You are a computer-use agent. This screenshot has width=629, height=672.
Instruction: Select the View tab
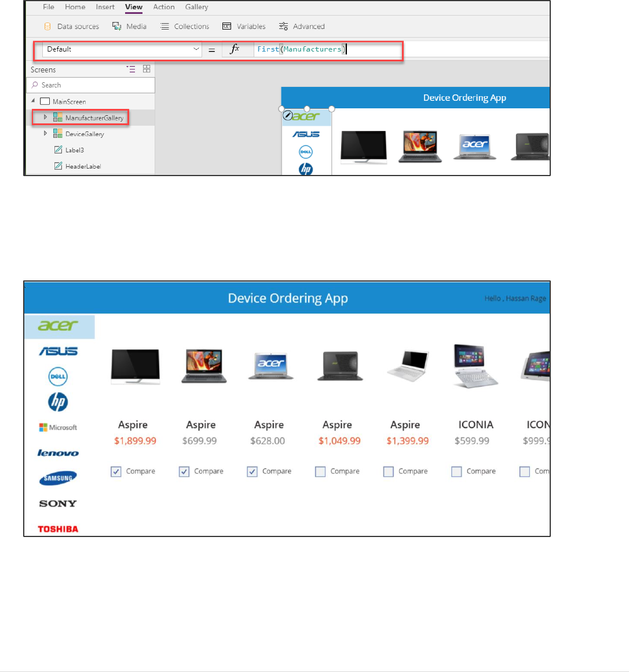(x=134, y=7)
